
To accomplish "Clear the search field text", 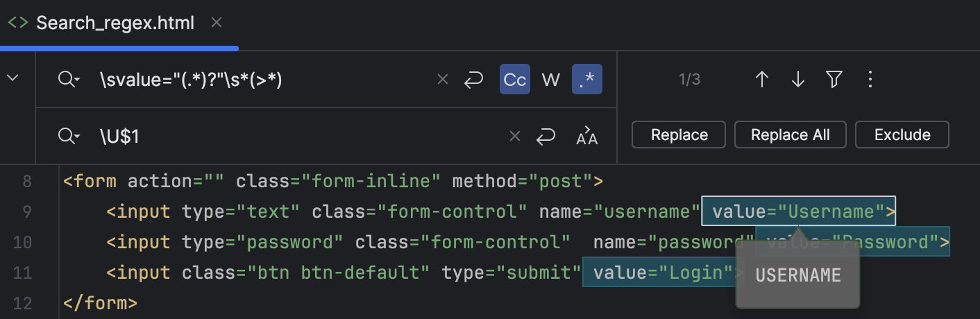I will click(x=443, y=80).
